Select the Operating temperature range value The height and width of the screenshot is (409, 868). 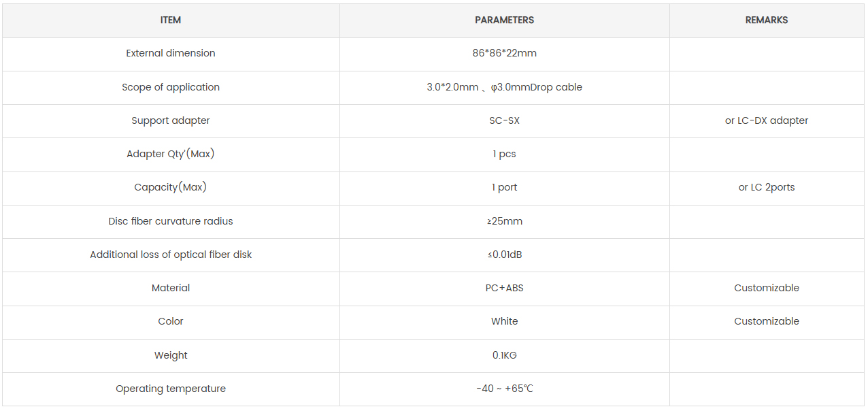pyautogui.click(x=504, y=389)
